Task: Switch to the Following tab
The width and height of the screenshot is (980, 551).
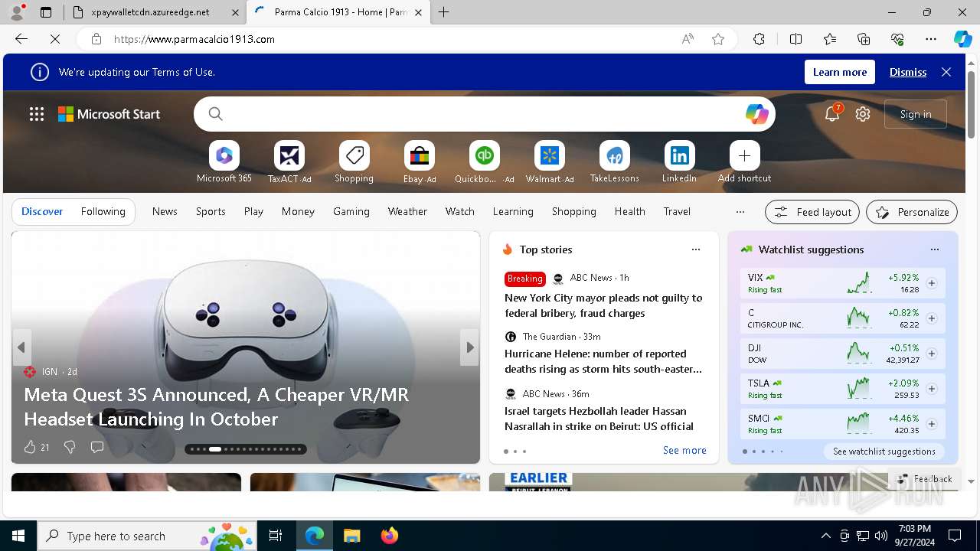Action: 103,212
